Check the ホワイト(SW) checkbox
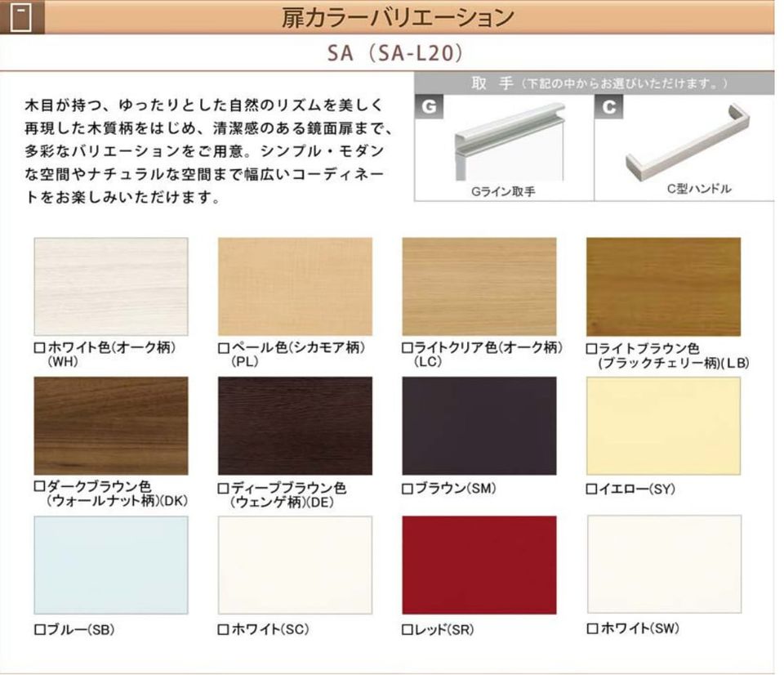The image size is (784, 675). [592, 628]
